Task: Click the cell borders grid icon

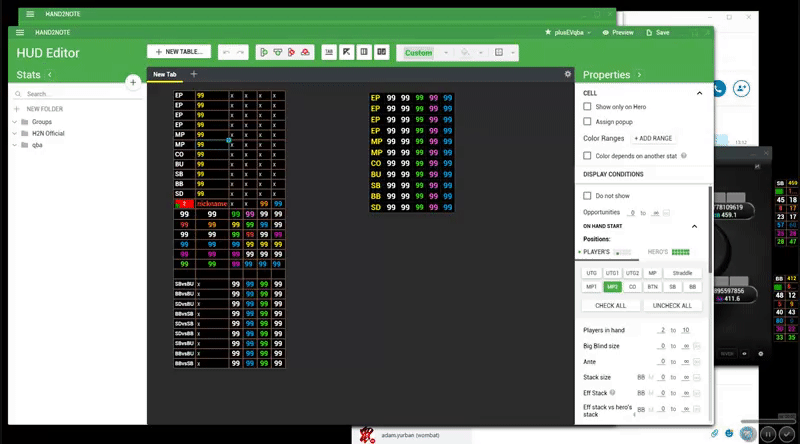Action: coord(499,52)
